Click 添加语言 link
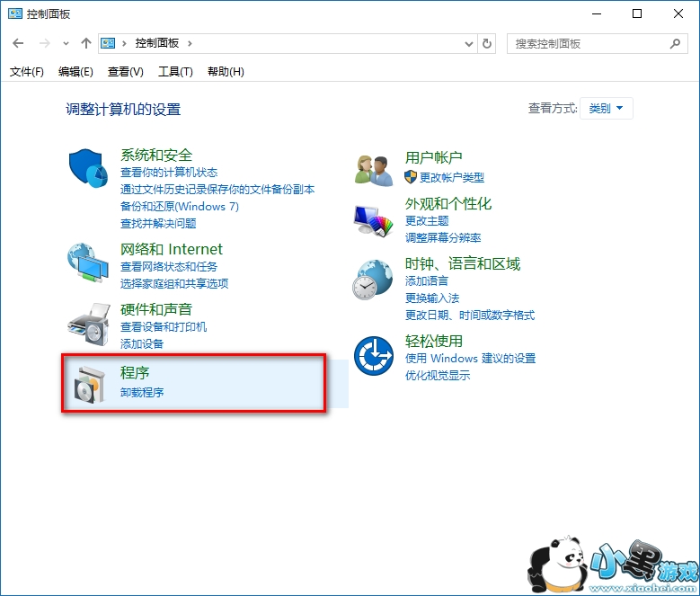 426,280
